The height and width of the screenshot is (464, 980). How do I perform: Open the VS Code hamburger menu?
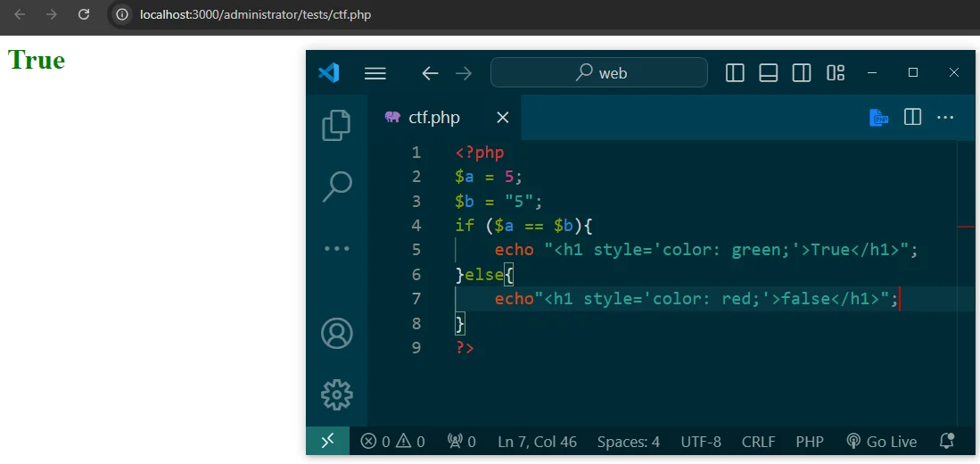point(375,73)
